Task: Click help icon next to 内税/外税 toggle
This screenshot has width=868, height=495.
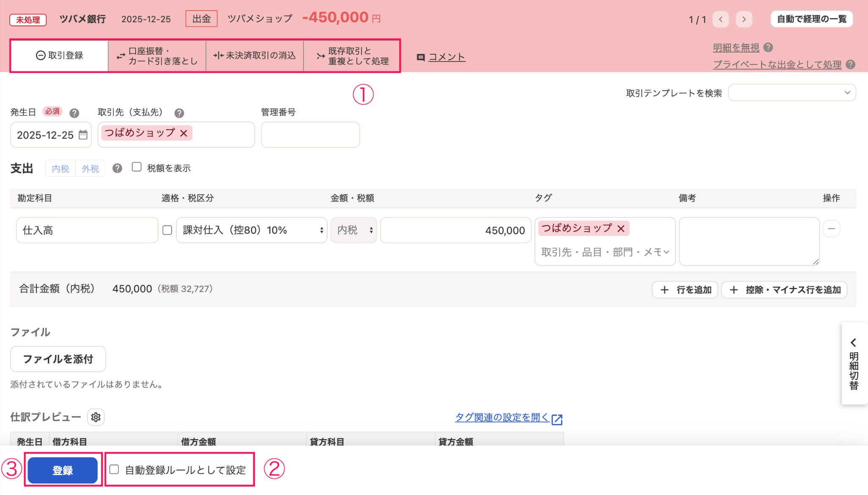Action: click(117, 168)
